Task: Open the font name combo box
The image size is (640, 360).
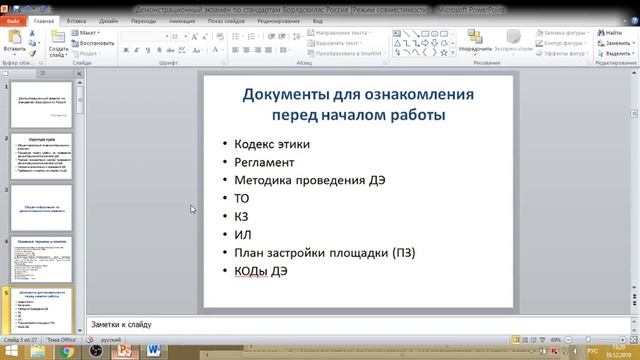Action: pos(145,37)
